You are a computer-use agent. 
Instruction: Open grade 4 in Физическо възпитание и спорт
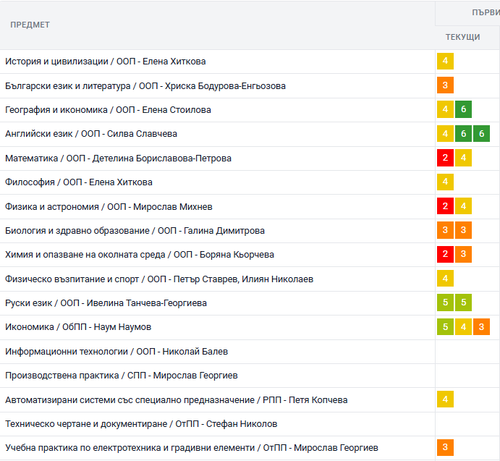pyautogui.click(x=445, y=278)
